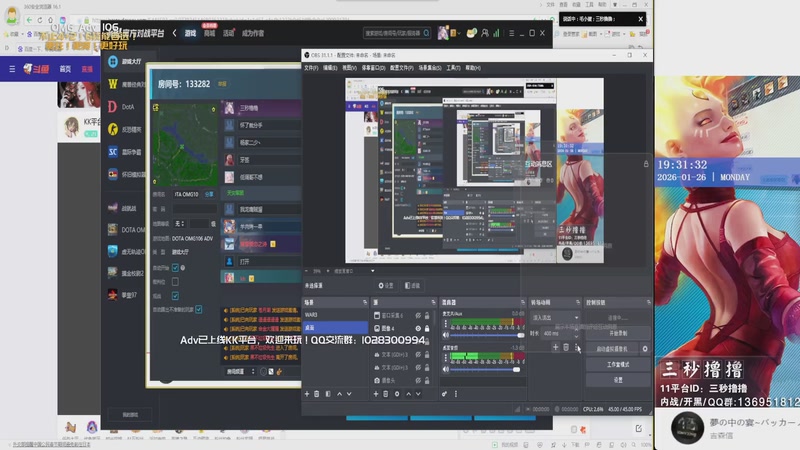Open scene filters icon in scenes toolbar
Image resolution: width=800 pixels, height=450 pixels.
[x=328, y=394]
